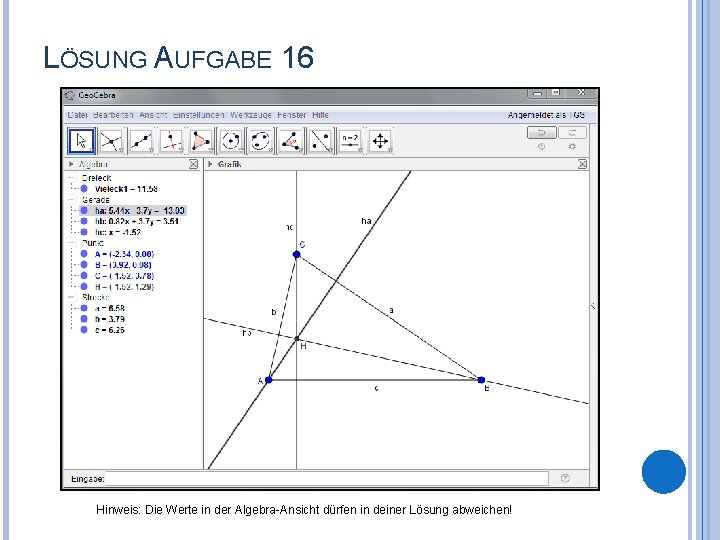This screenshot has height=540, width=720.
Task: Close the Algebra view panel
Action: (x=193, y=164)
